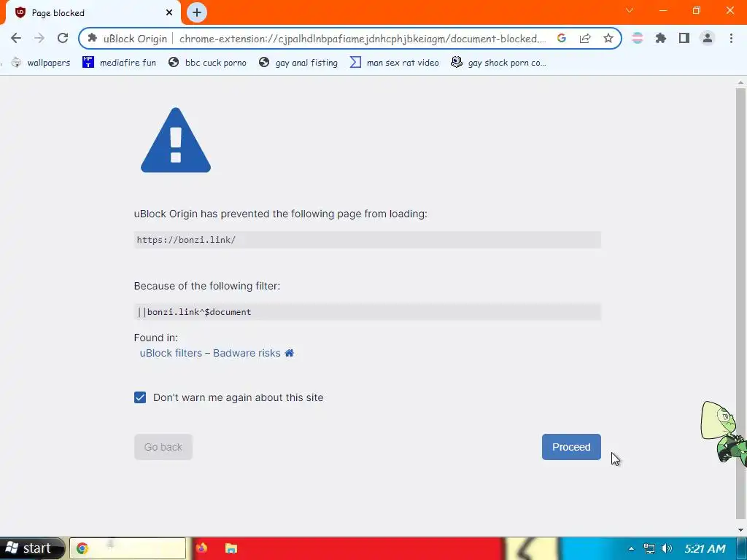Click the uBlock Origin label in address bar

(135, 39)
